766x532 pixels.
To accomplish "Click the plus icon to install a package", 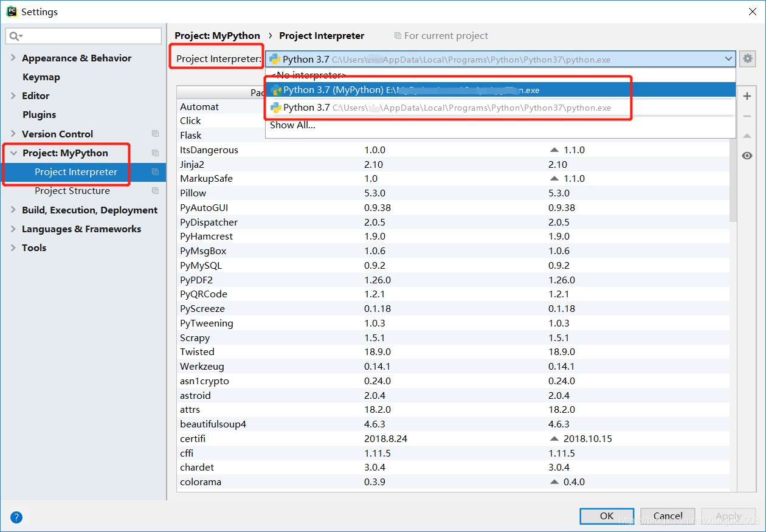I will point(747,96).
